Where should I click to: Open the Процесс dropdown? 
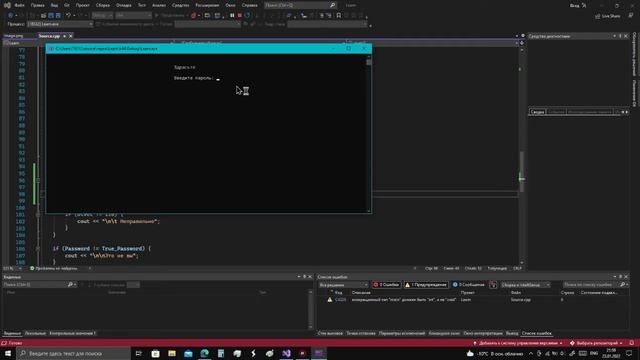[60, 24]
